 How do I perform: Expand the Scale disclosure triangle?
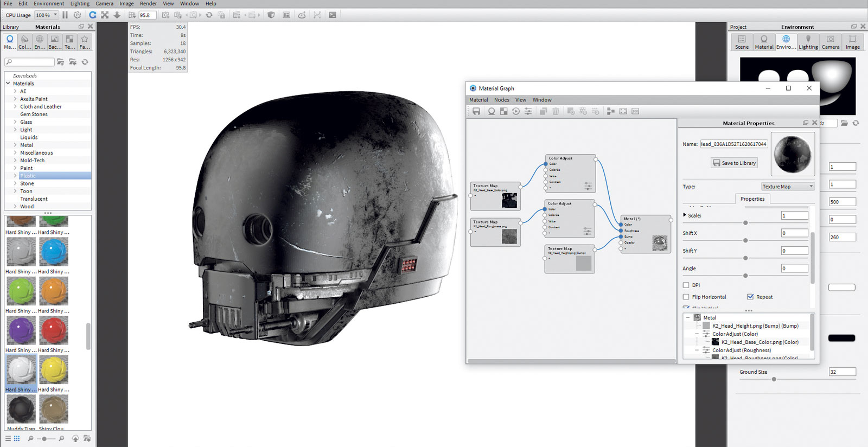685,215
